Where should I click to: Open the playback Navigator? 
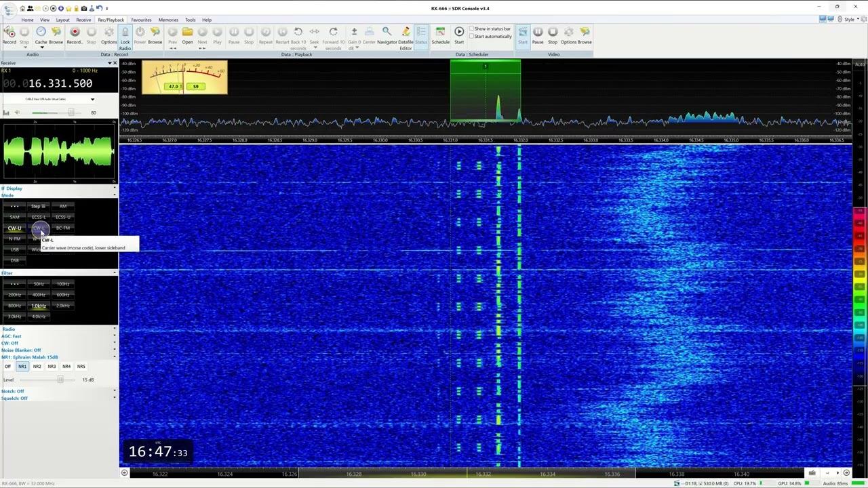[x=387, y=35]
